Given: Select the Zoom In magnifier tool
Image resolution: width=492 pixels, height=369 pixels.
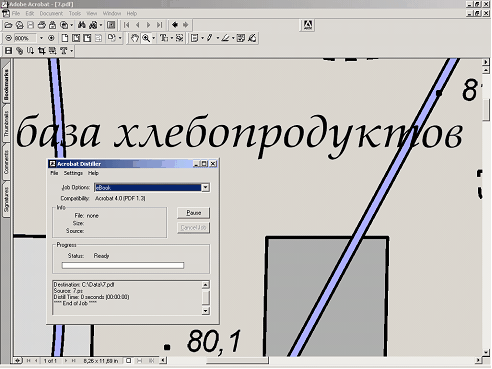Looking at the screenshot, I should pyautogui.click(x=146, y=38).
